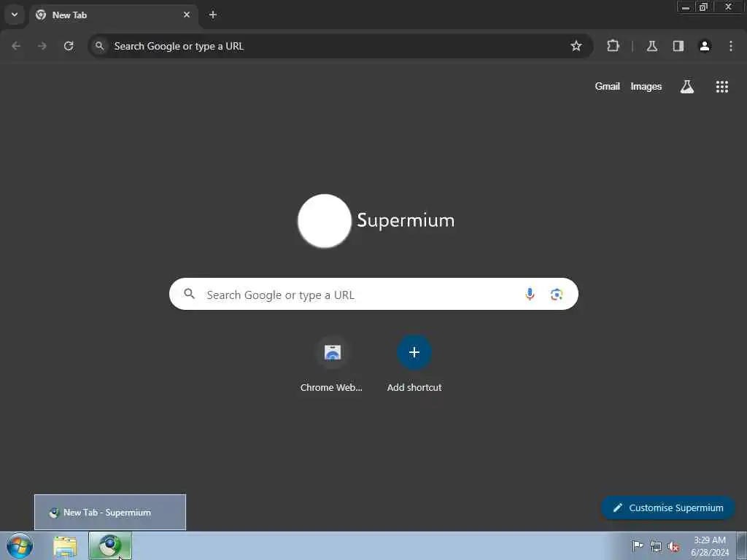This screenshot has height=560, width=747.
Task: Go back with the back arrow
Action: pyautogui.click(x=16, y=46)
